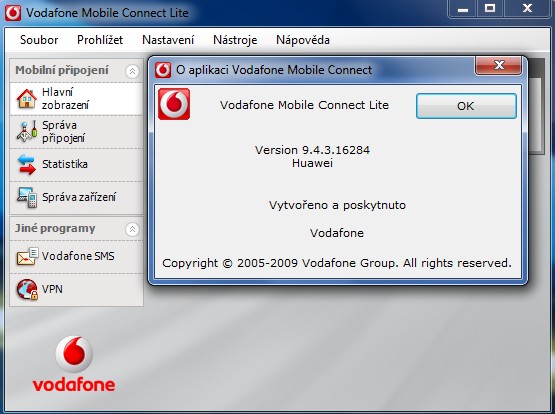Collapse the Mobilní připojení panel

(132, 71)
